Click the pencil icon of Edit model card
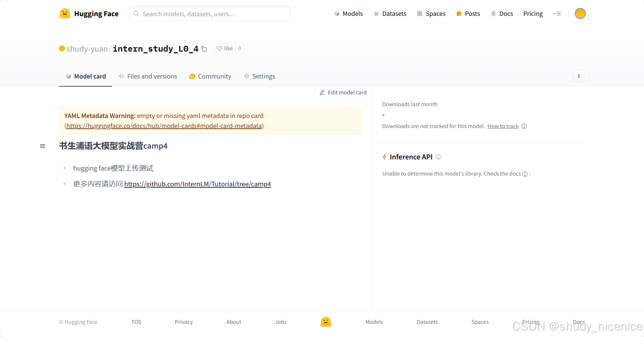Viewport: 644px width, 337px height. (x=322, y=92)
